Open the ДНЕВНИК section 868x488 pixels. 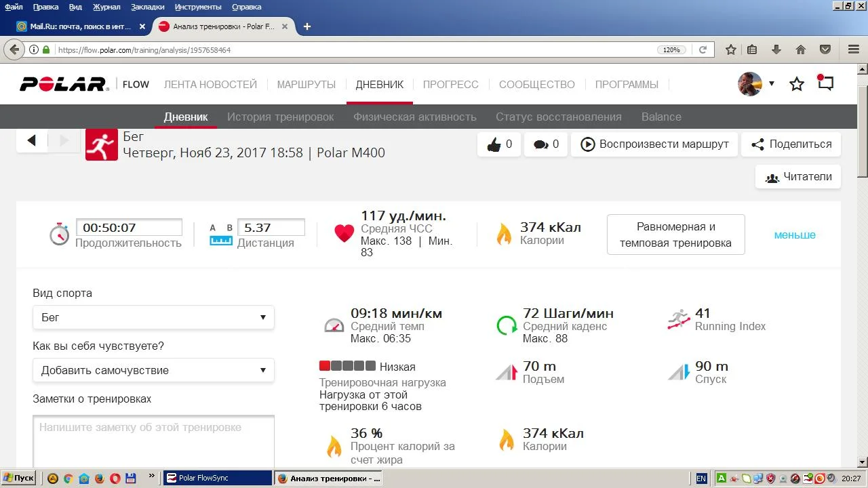[x=380, y=85]
